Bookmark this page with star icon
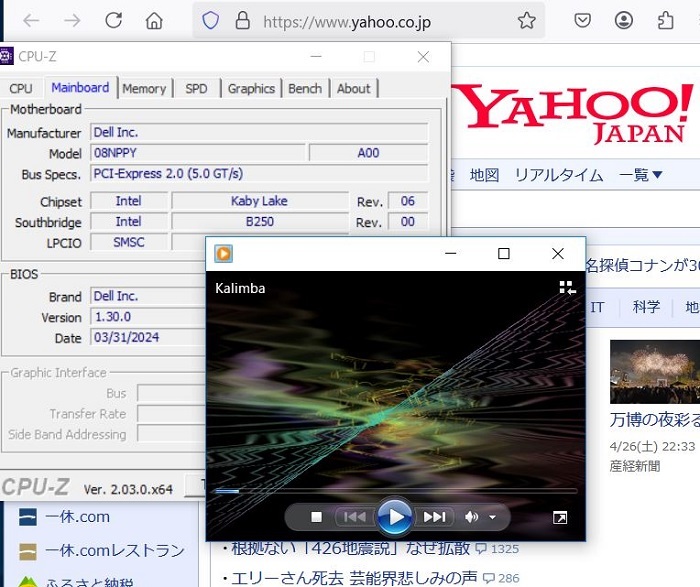This screenshot has height=587, width=700. coord(526,21)
